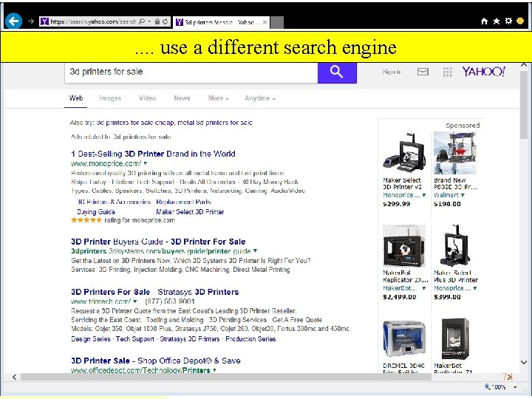532x399 pixels.
Task: Click the horizontal scrollbar left arrow
Action: pos(14,377)
